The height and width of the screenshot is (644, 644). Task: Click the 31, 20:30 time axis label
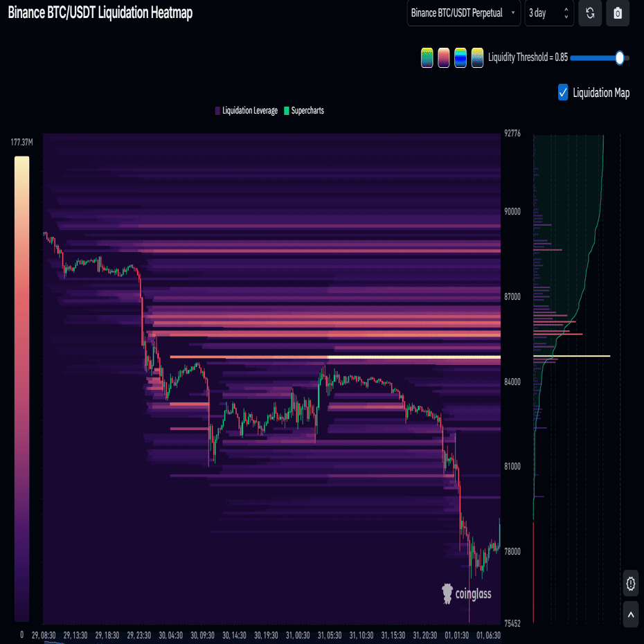tap(425, 636)
